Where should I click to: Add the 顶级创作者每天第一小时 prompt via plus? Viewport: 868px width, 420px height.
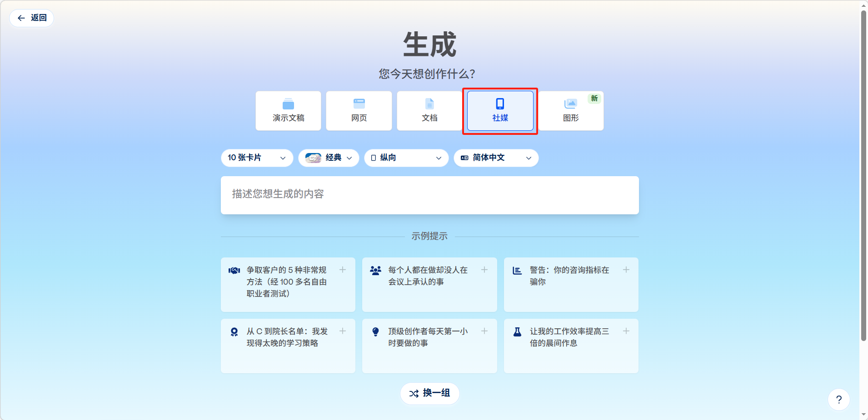(484, 331)
